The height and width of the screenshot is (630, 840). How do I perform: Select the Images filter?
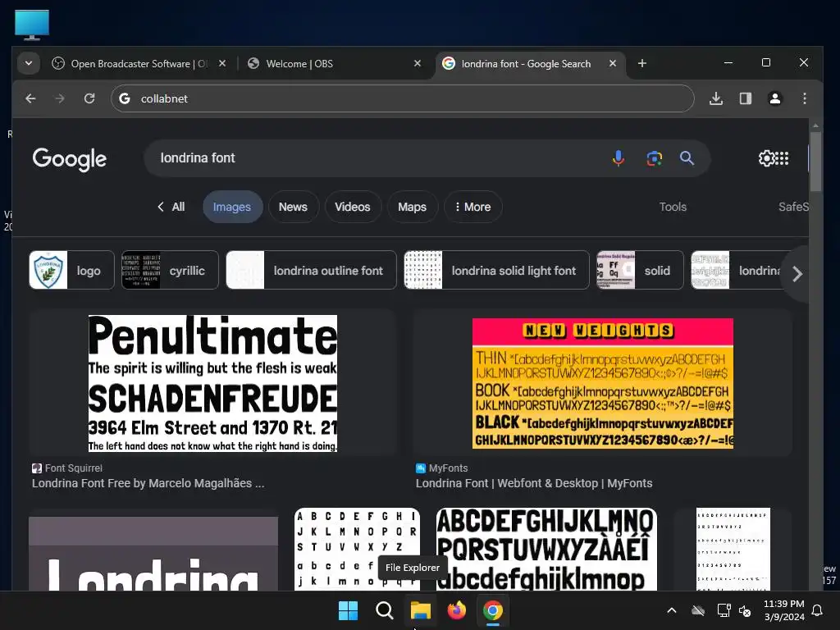[x=232, y=207]
